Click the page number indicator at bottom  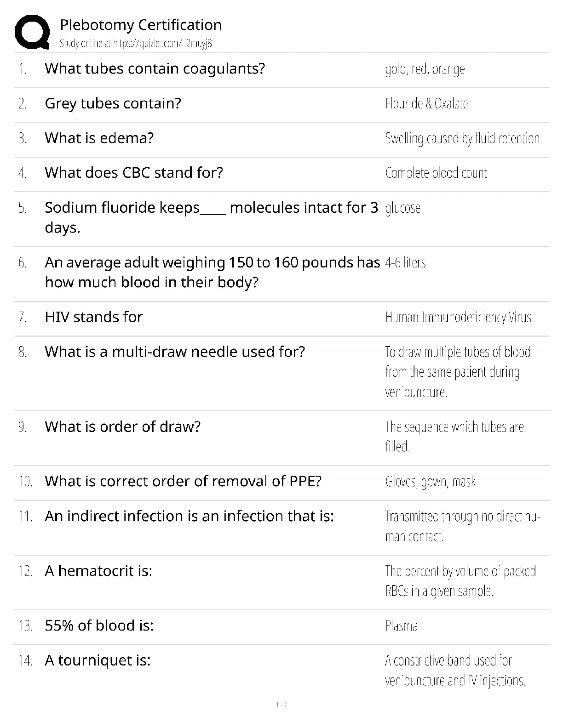click(x=281, y=705)
